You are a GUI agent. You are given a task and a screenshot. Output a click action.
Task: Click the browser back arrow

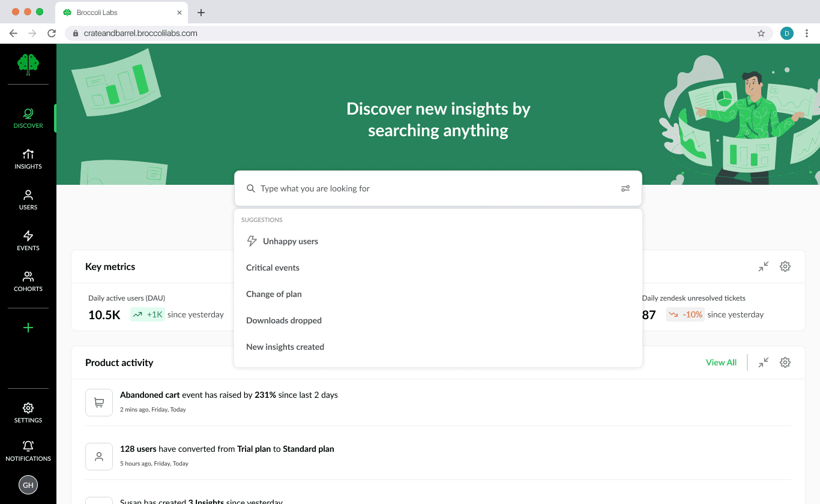coord(13,34)
